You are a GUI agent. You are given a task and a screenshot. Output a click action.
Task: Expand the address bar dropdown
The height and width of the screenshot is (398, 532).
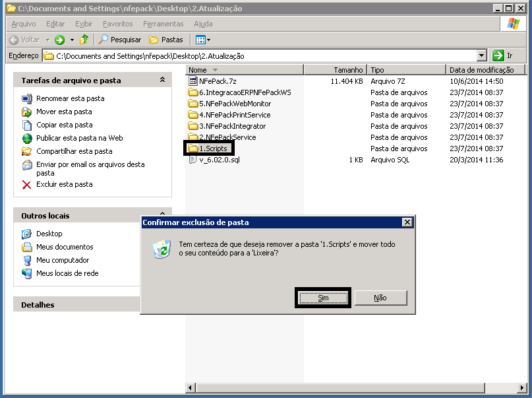(481, 56)
